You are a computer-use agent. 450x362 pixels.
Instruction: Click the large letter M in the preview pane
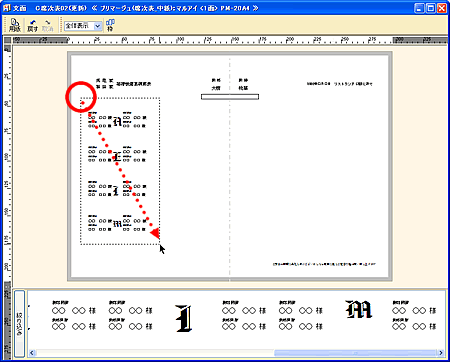[359, 309]
